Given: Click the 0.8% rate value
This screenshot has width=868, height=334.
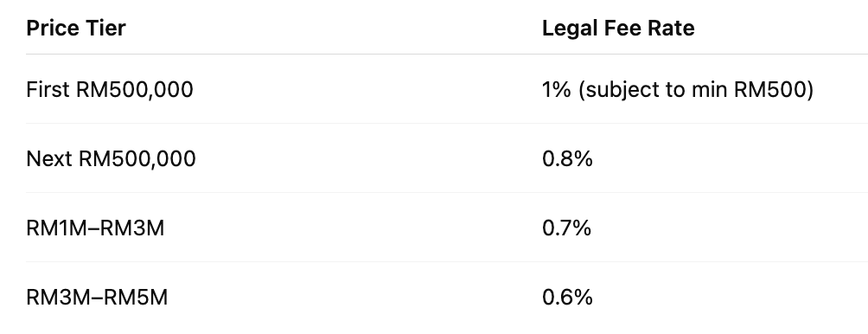Looking at the screenshot, I should 567,159.
